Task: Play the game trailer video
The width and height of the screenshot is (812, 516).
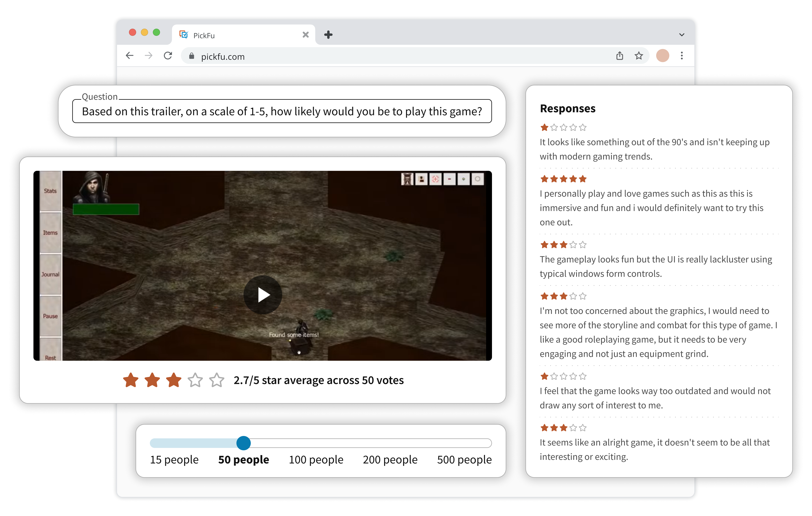Action: tap(263, 295)
